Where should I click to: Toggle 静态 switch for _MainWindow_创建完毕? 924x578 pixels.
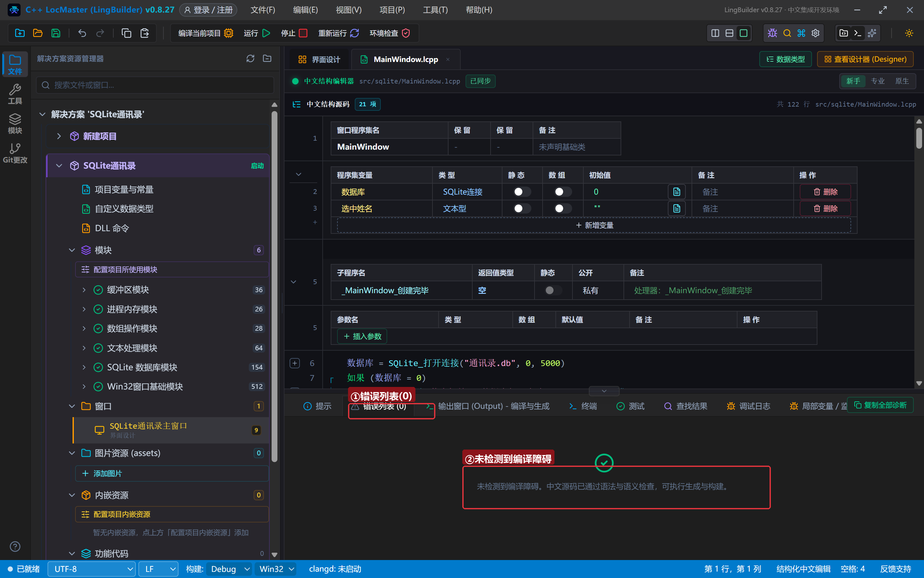(x=553, y=291)
